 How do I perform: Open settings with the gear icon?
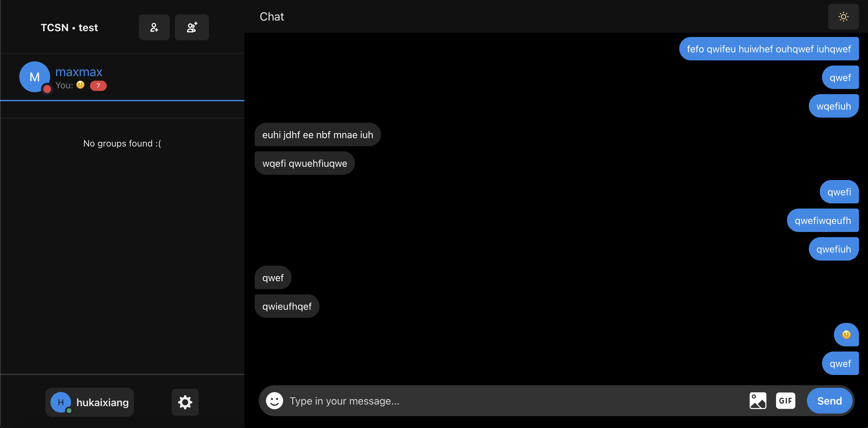[x=185, y=402]
